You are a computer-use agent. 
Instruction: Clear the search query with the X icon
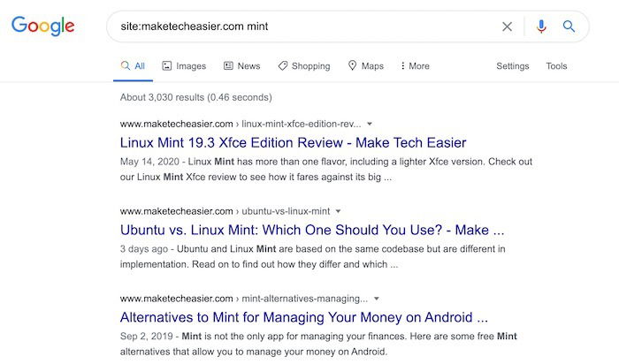(507, 27)
